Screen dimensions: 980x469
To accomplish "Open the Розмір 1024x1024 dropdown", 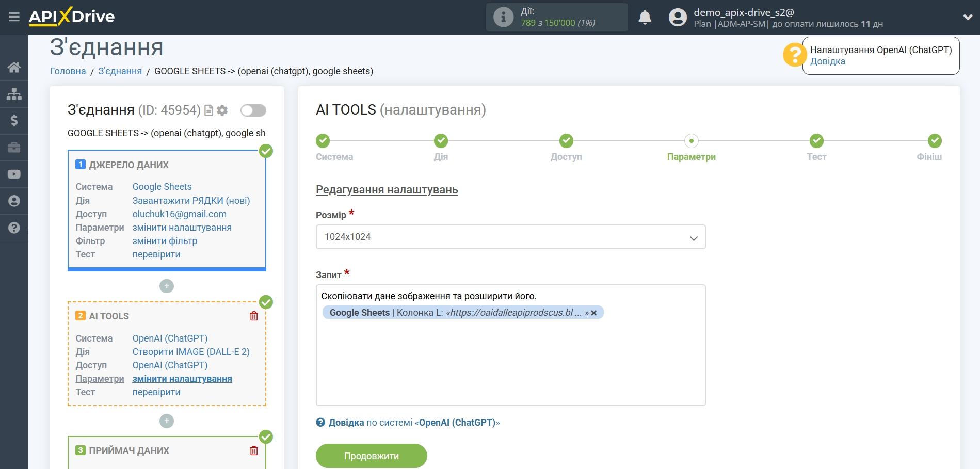I will (x=510, y=237).
